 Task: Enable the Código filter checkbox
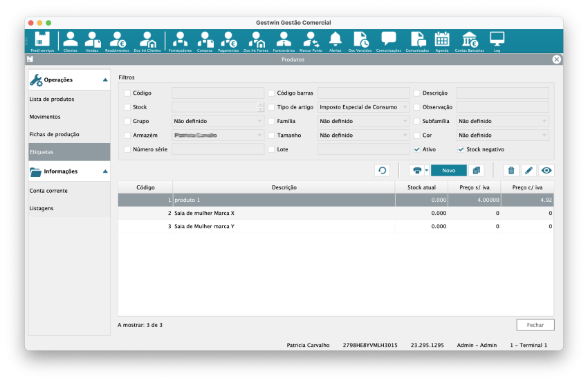pos(127,93)
